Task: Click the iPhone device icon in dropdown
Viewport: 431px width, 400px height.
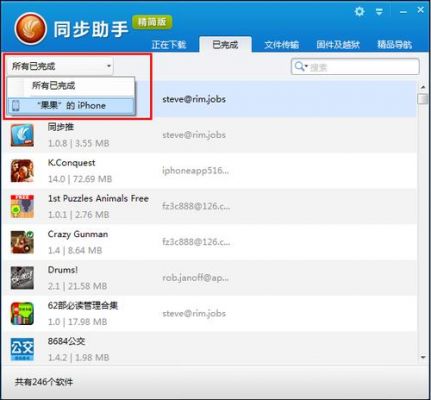Action: tap(15, 106)
